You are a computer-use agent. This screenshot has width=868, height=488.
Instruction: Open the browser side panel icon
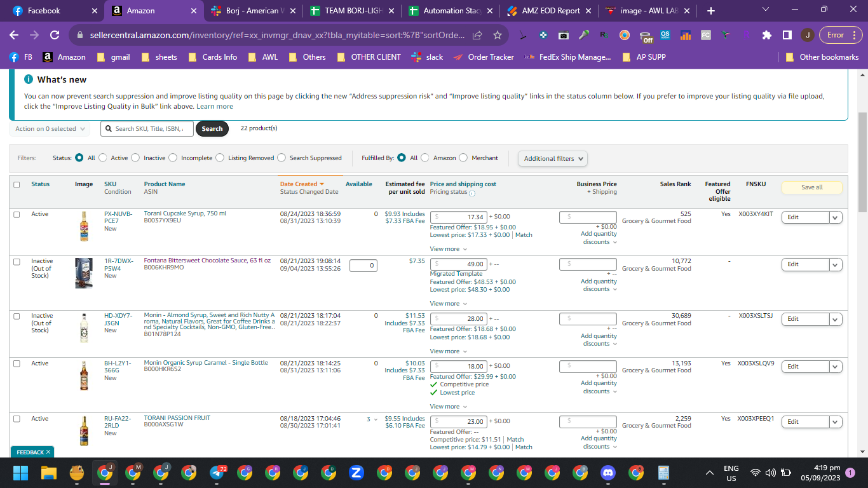click(x=787, y=35)
